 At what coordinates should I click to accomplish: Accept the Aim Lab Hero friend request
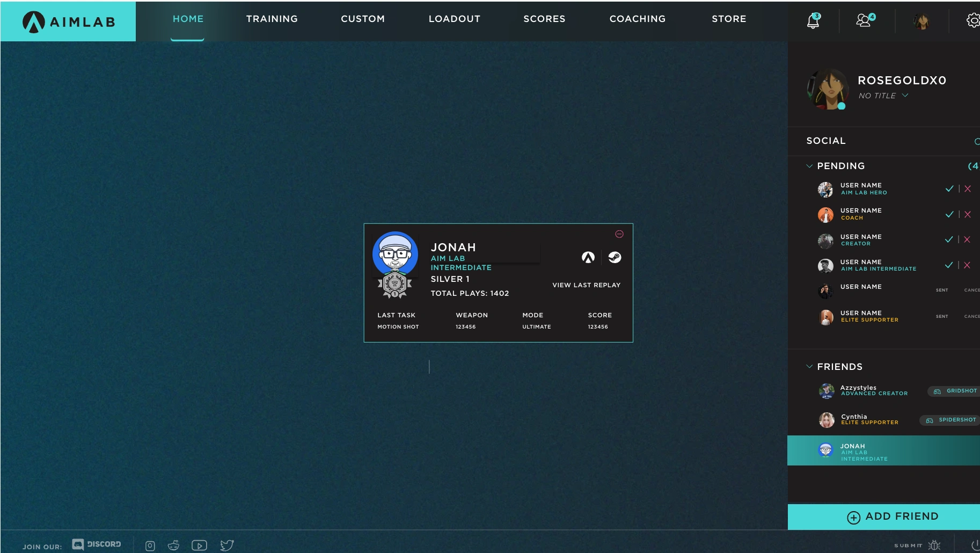pyautogui.click(x=949, y=188)
